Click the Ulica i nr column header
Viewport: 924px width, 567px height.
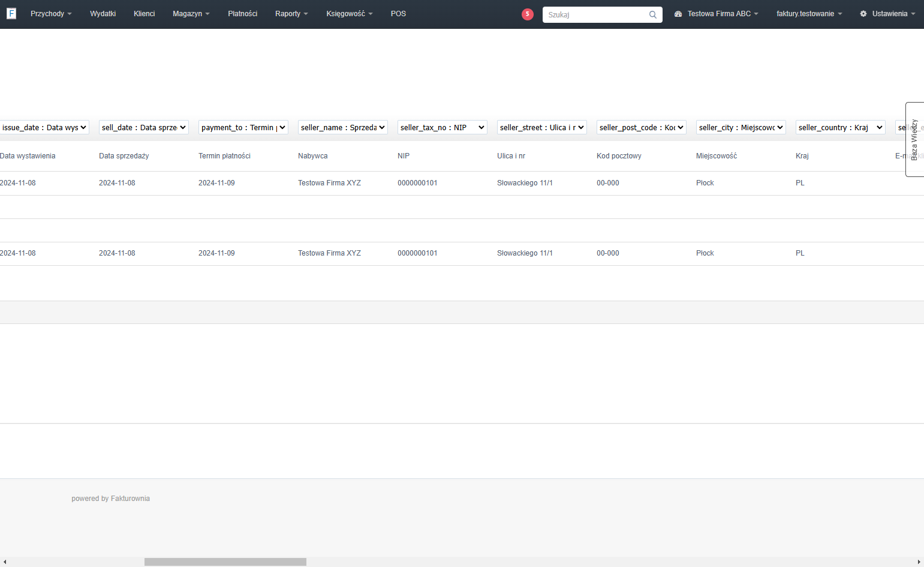[x=511, y=156]
